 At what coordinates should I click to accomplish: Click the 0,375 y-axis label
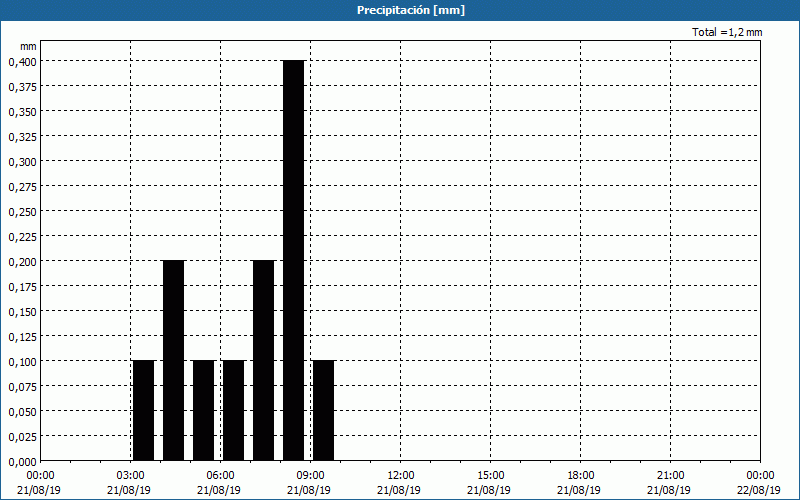[22, 87]
